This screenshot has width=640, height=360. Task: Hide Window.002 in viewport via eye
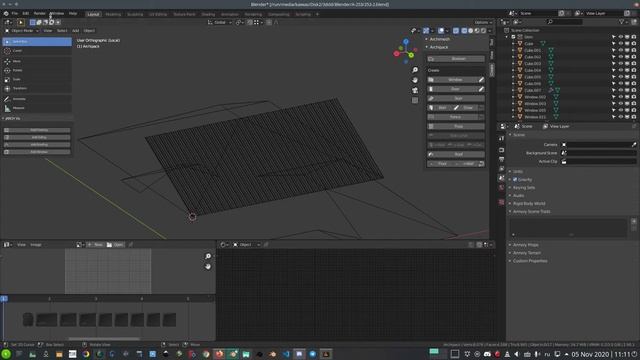click(620, 97)
